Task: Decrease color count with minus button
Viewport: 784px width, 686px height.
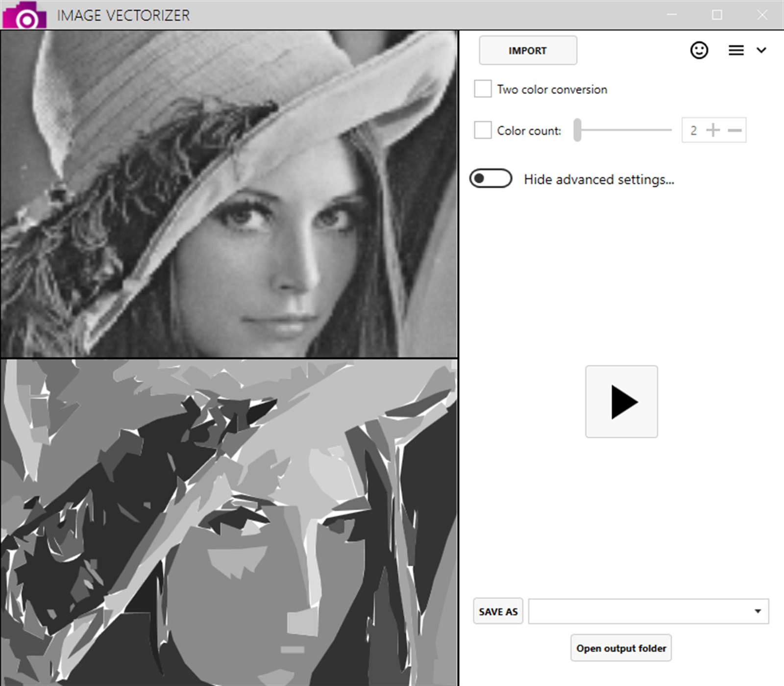Action: tap(735, 130)
